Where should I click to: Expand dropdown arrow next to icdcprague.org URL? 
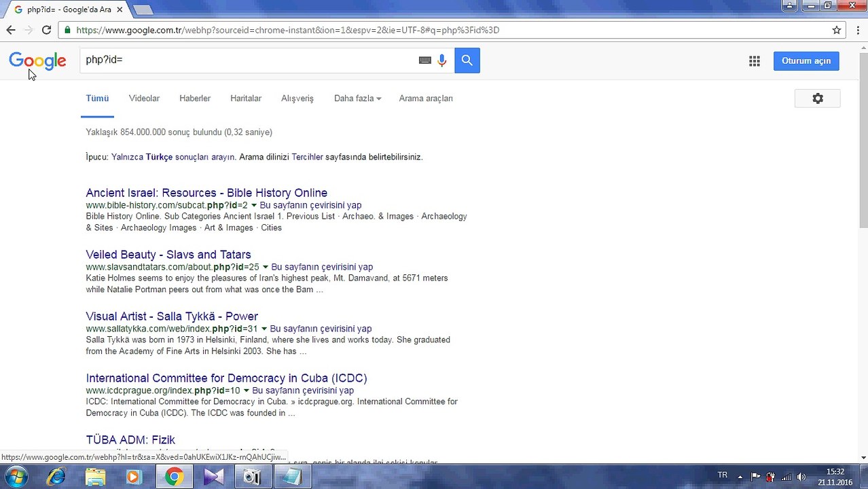tap(247, 391)
